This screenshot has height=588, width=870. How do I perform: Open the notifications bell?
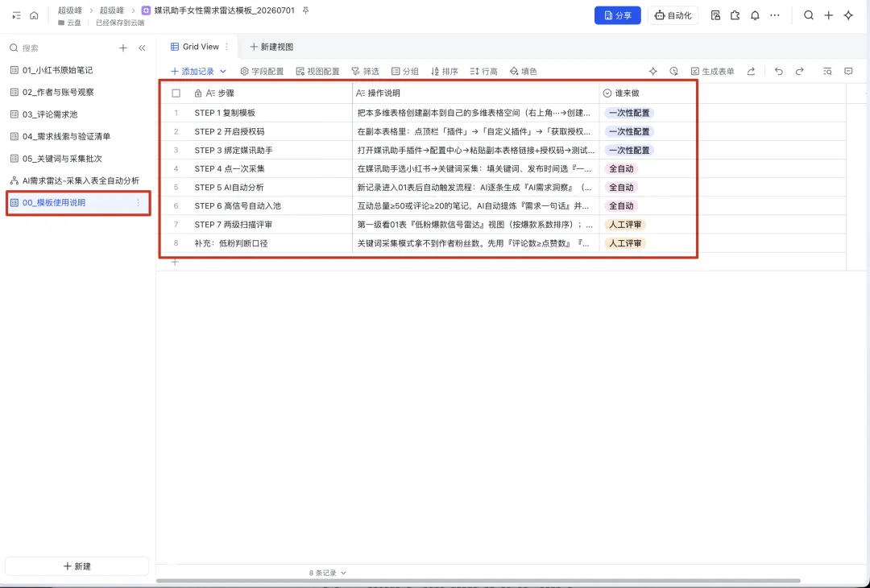point(755,15)
